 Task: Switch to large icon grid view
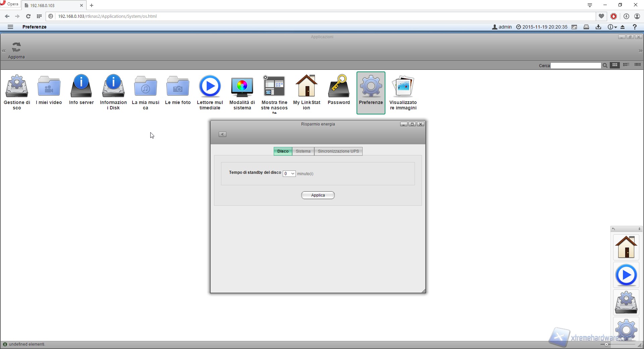[615, 65]
